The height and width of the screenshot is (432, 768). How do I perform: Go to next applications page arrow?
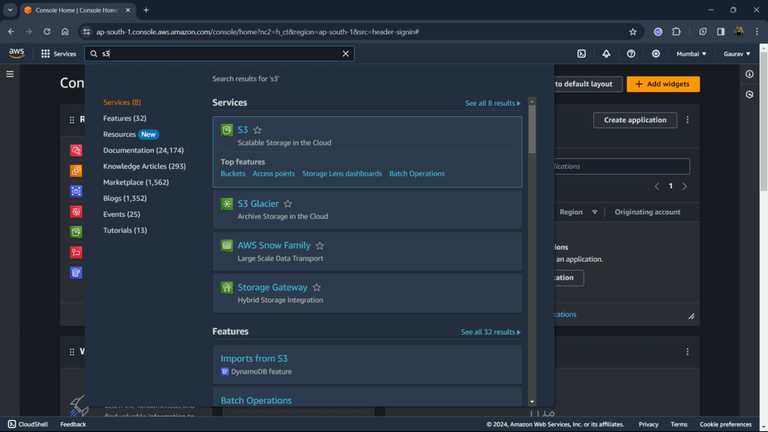684,187
